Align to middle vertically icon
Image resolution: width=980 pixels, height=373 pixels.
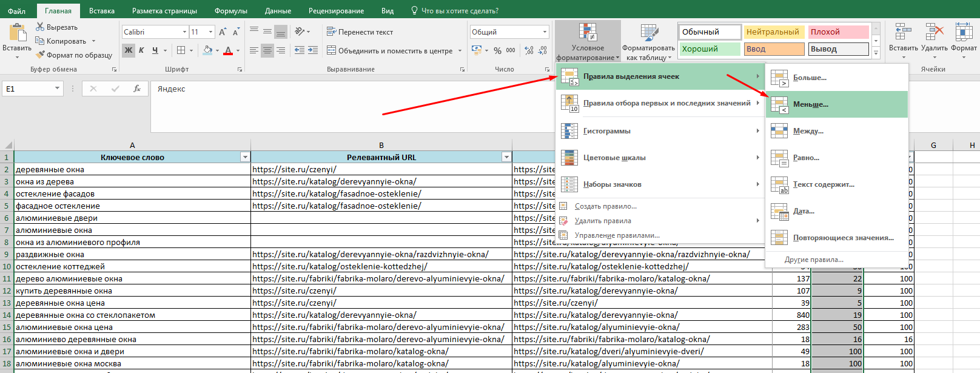(x=267, y=32)
